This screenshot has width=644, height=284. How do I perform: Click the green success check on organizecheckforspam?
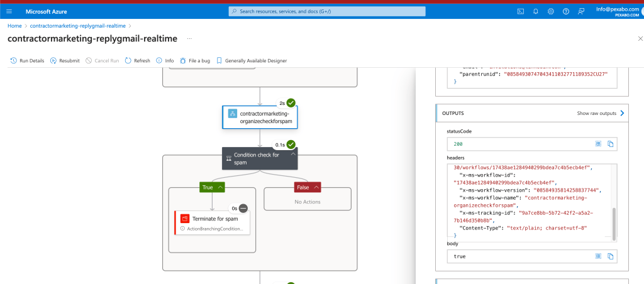coord(291,103)
